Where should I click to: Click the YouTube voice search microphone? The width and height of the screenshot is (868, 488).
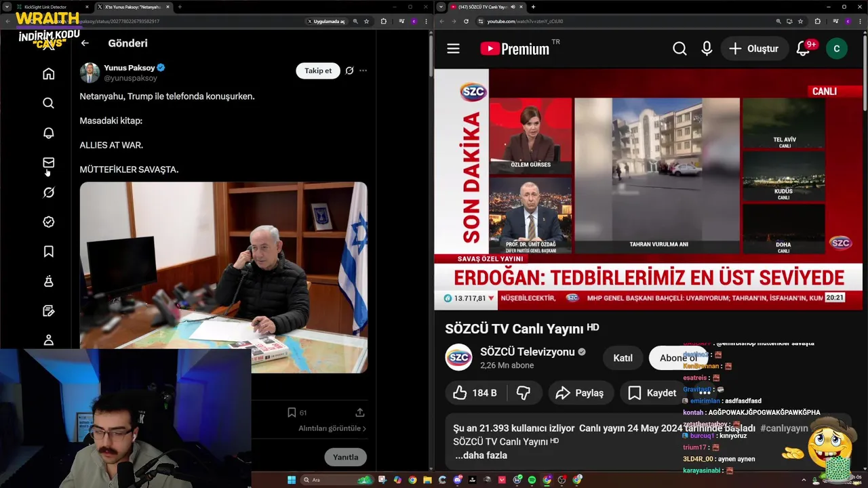click(x=707, y=48)
